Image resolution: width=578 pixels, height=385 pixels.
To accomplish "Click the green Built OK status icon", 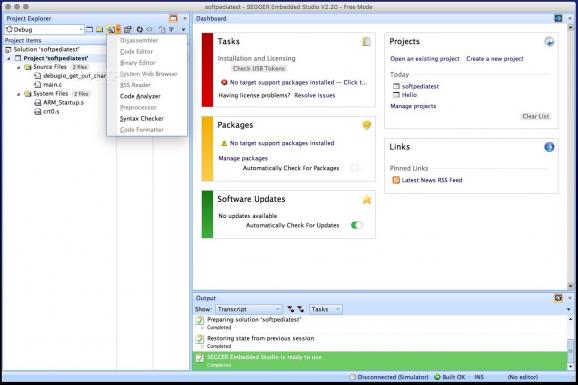I will pyautogui.click(x=437, y=377).
